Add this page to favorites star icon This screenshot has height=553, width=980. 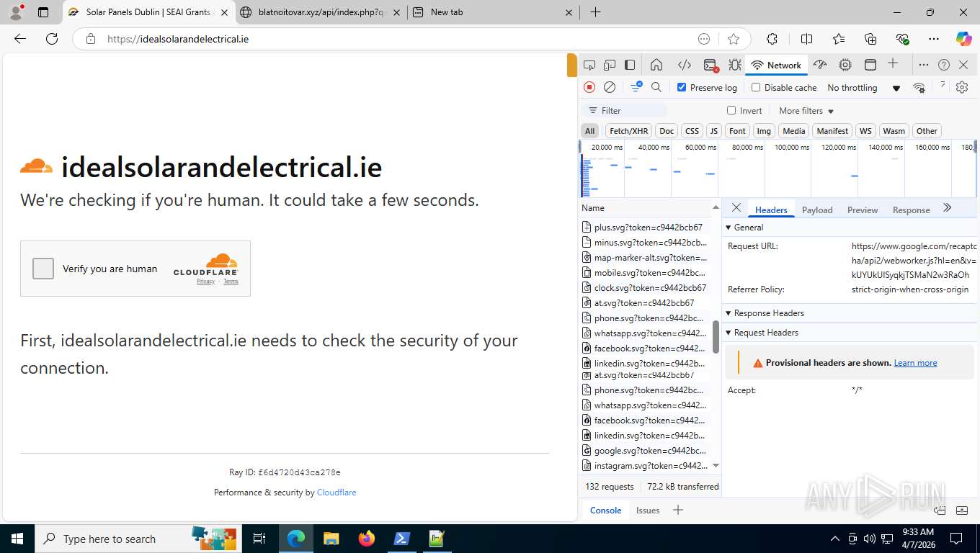(x=734, y=39)
